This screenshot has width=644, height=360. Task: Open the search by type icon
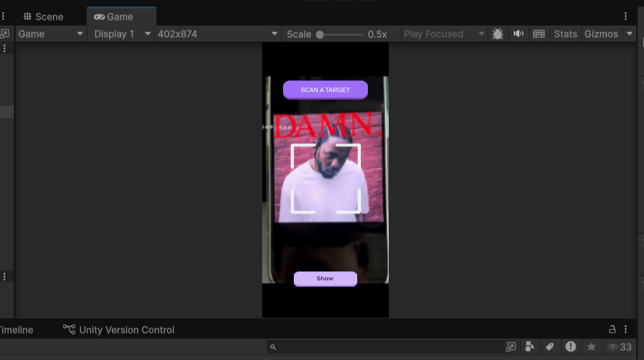tap(530, 347)
